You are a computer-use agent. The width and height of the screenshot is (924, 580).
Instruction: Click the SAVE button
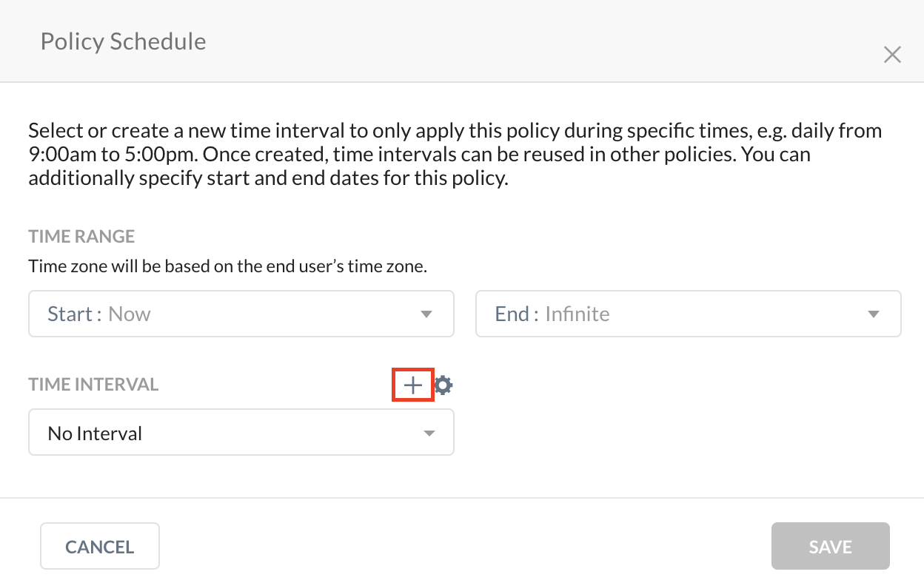831,547
